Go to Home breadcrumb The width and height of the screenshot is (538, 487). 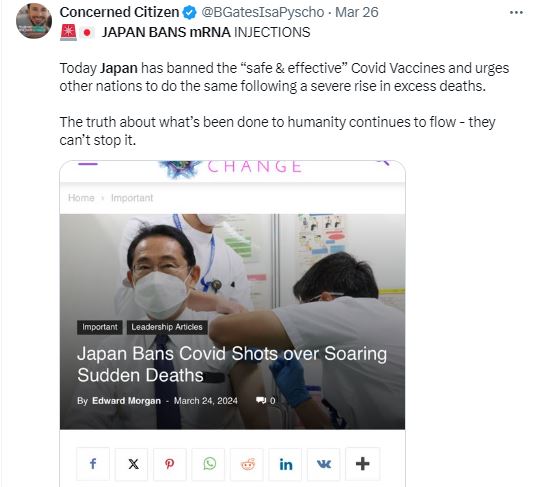coord(81,198)
